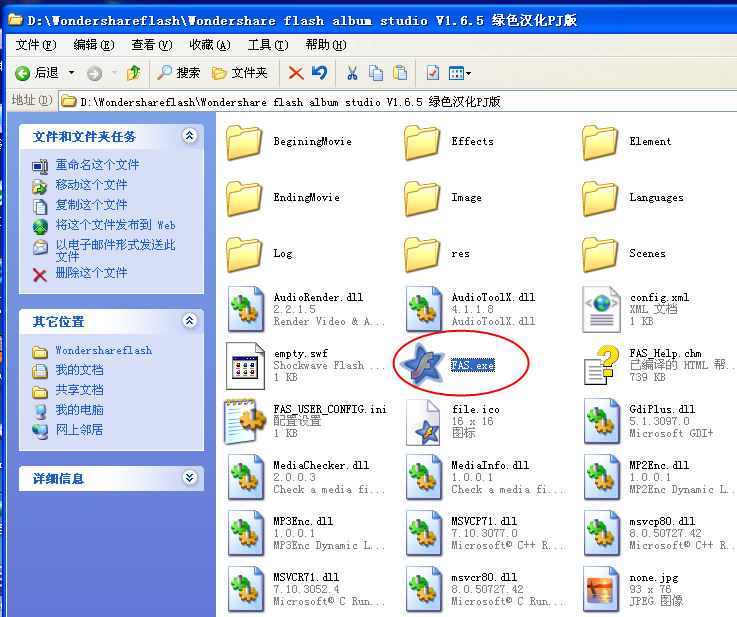Screen dimensions: 737x617
Task: Click the MSVCR71.dll file name
Action: [x=306, y=577]
